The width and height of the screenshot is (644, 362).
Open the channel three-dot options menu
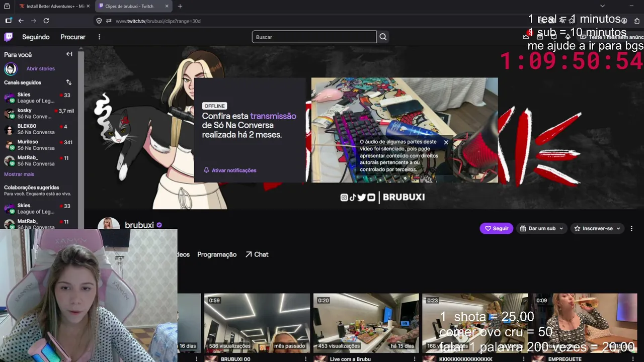pyautogui.click(x=631, y=228)
